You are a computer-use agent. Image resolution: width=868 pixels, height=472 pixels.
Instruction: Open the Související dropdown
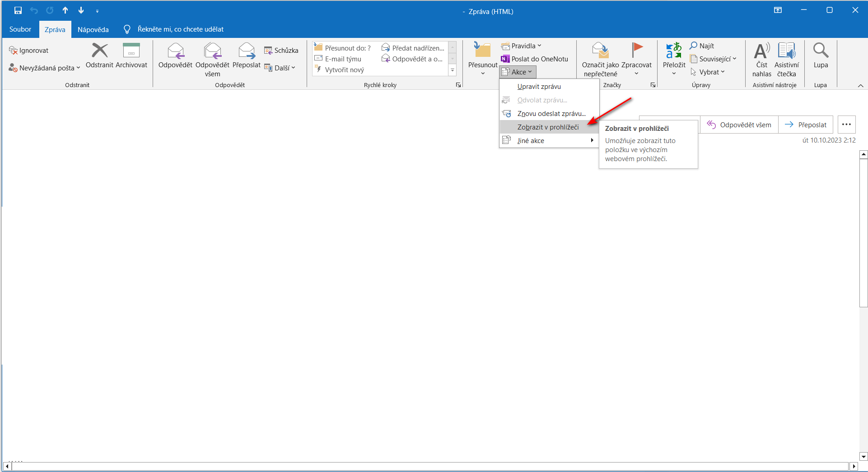click(x=713, y=59)
